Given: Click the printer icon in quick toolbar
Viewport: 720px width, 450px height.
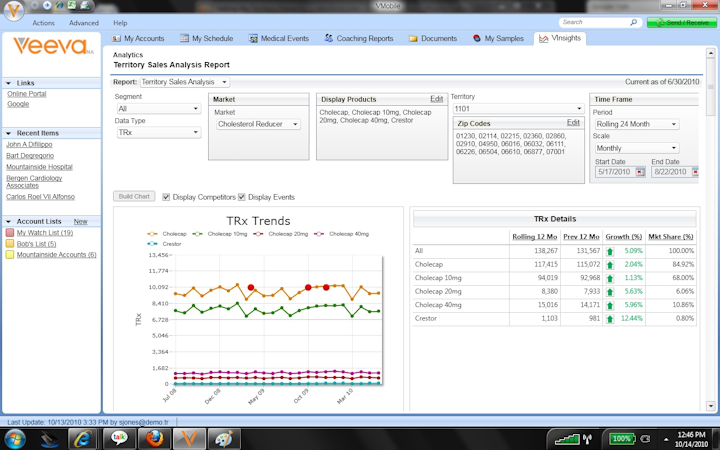Looking at the screenshot, I should tap(84, 6).
